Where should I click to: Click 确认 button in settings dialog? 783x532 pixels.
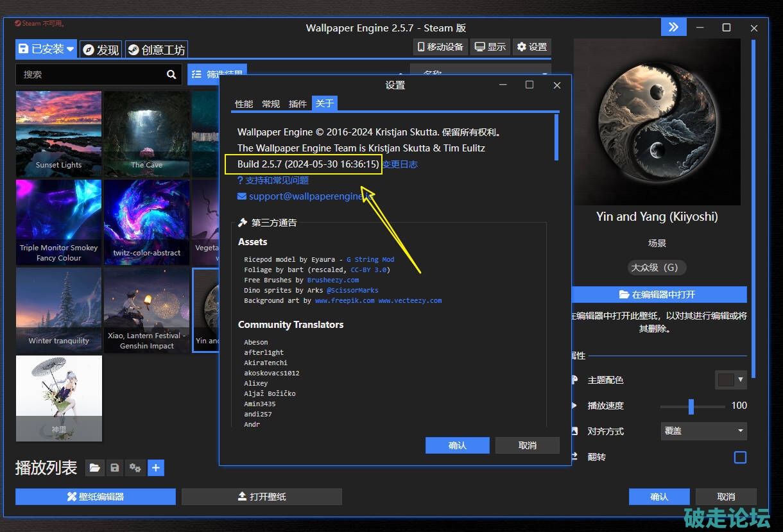[x=457, y=445]
